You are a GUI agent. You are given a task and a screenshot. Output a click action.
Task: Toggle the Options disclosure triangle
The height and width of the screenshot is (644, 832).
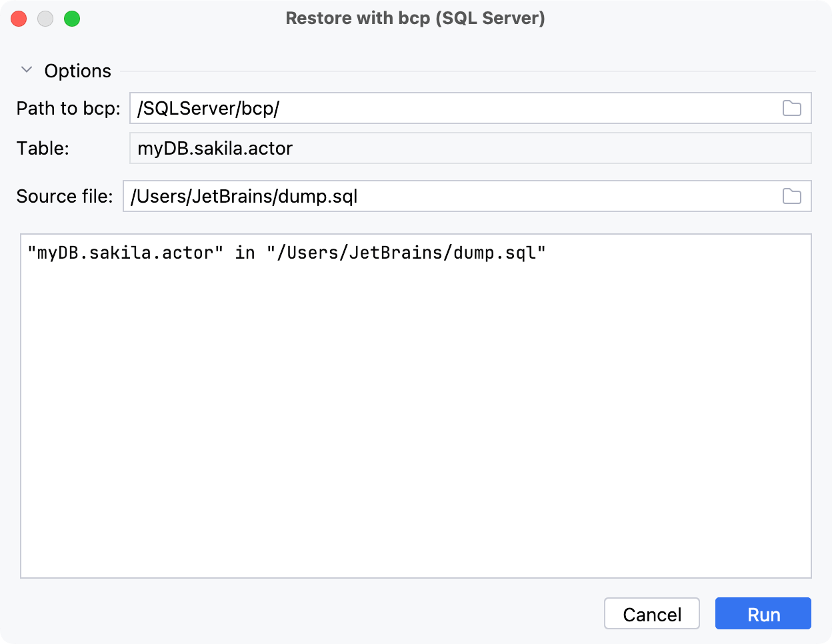[x=27, y=69]
